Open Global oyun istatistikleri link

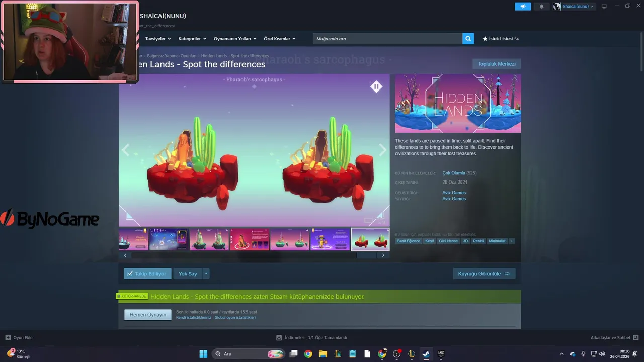tap(235, 318)
